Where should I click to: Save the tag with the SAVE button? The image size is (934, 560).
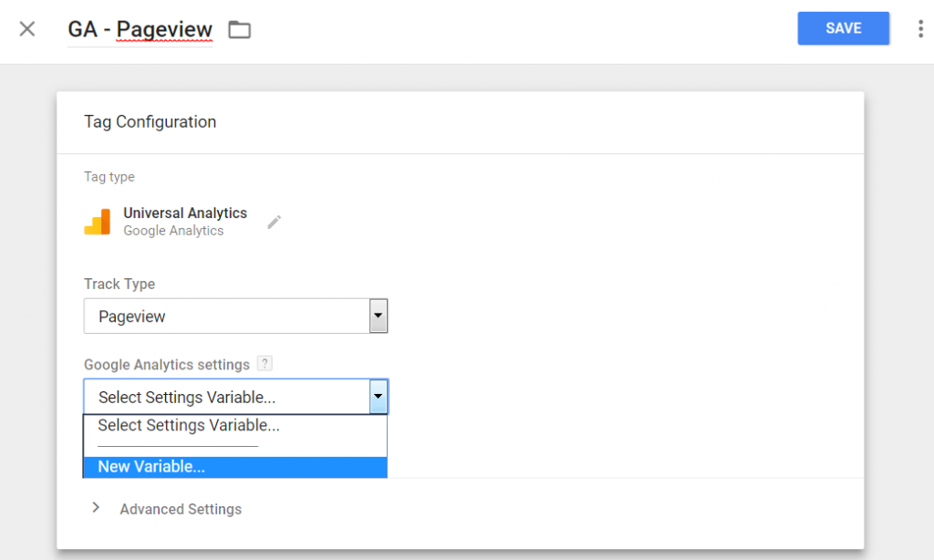click(x=843, y=28)
